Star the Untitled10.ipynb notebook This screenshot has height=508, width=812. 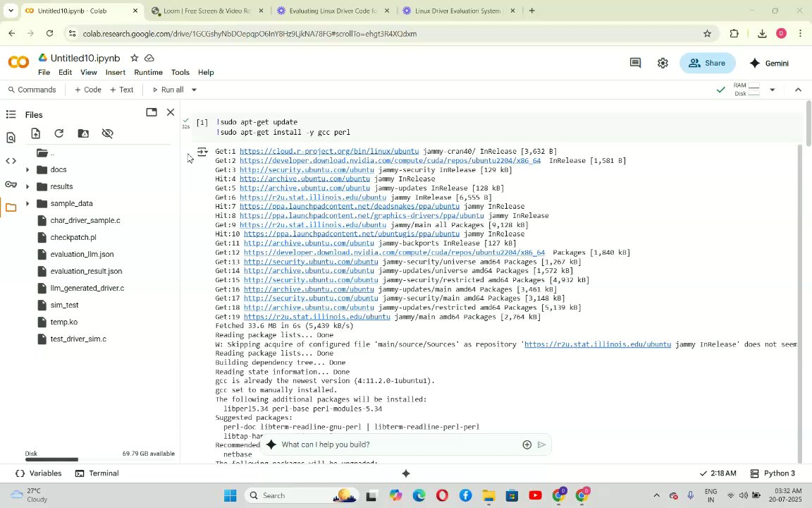point(134,58)
